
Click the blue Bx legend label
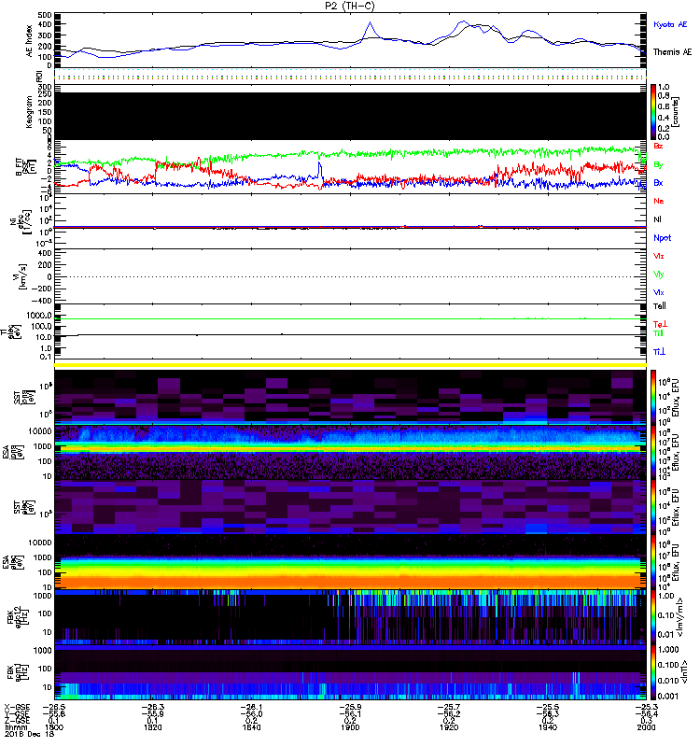point(658,182)
